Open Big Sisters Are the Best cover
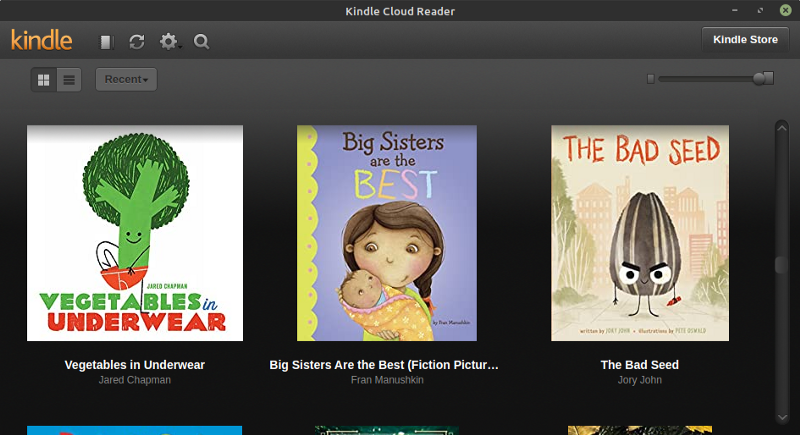This screenshot has width=800, height=435. (x=386, y=233)
